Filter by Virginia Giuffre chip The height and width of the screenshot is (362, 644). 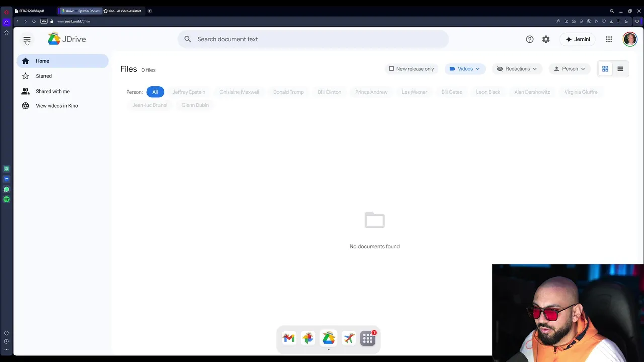(581, 92)
